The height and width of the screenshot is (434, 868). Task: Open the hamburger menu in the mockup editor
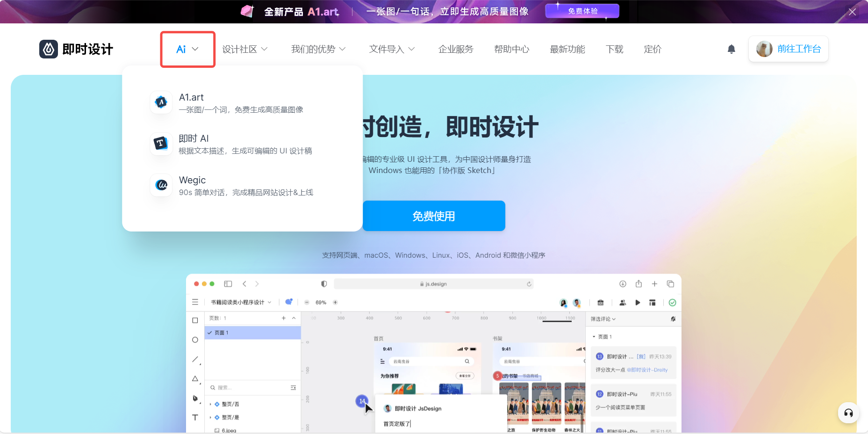[x=195, y=302]
